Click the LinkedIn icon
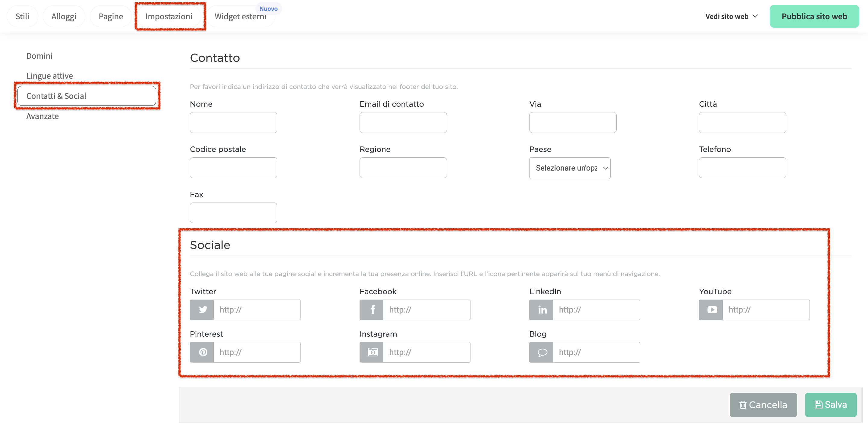This screenshot has height=437, width=868. pyautogui.click(x=542, y=310)
